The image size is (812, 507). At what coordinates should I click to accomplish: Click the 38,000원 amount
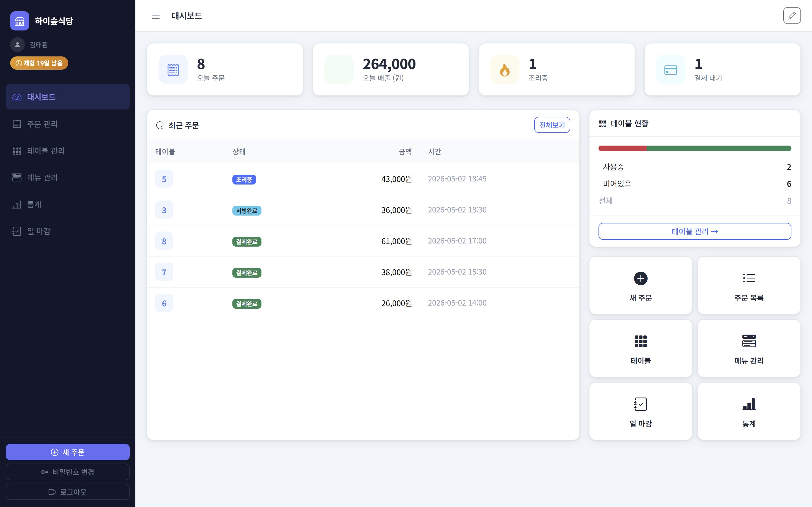(x=397, y=272)
